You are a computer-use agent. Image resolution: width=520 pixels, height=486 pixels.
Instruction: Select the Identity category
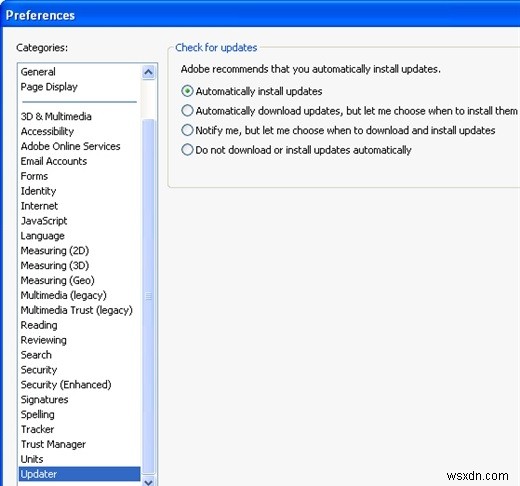pyautogui.click(x=38, y=191)
